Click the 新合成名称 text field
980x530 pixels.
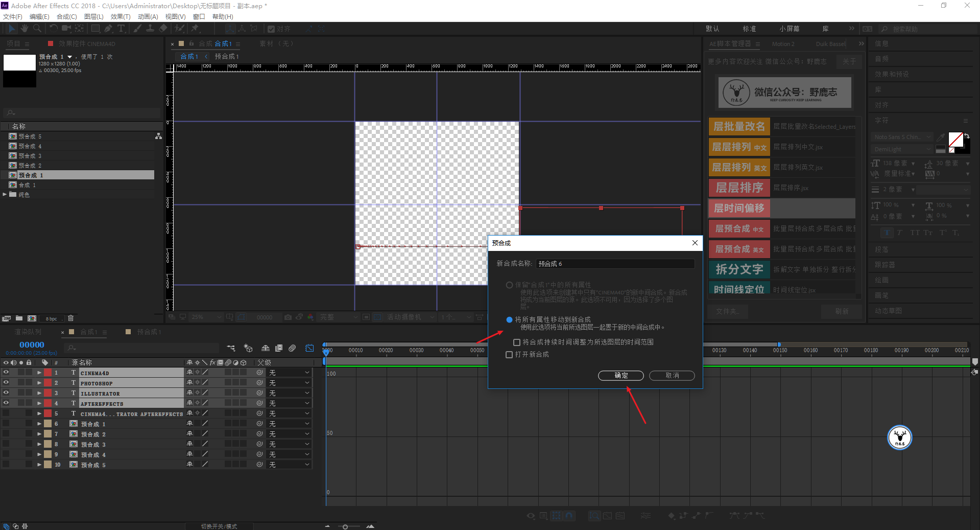(x=615, y=264)
